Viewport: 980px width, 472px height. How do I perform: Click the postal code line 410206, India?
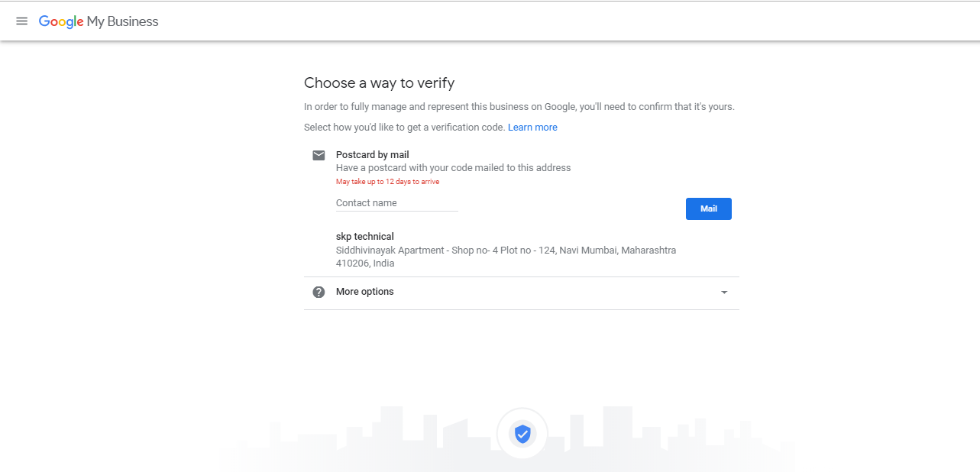click(x=365, y=263)
